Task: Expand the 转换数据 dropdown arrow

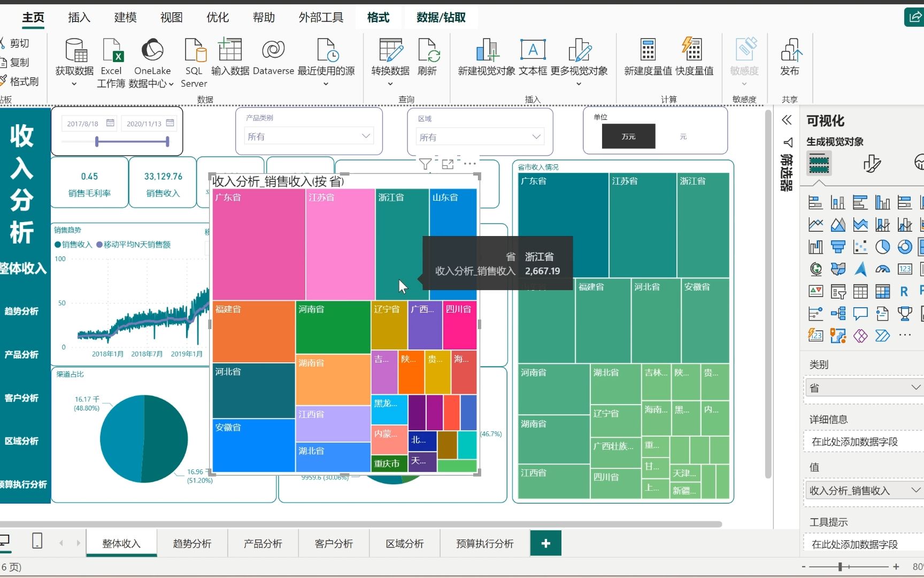Action: 390,83
